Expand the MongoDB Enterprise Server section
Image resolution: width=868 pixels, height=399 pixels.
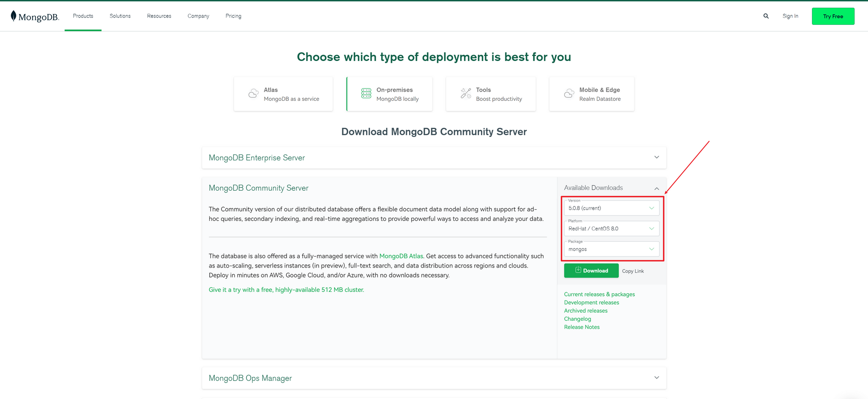pyautogui.click(x=656, y=157)
